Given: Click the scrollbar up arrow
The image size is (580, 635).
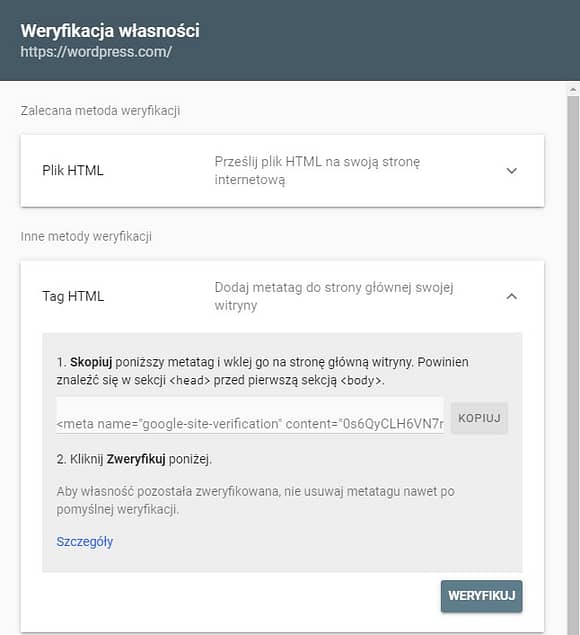Looking at the screenshot, I should [x=573, y=89].
